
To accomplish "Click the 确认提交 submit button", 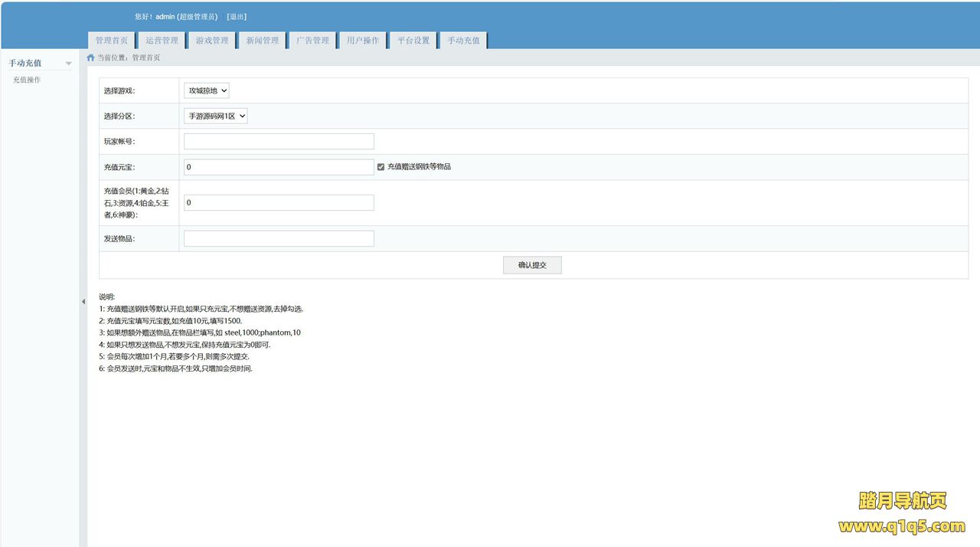I will (x=532, y=265).
